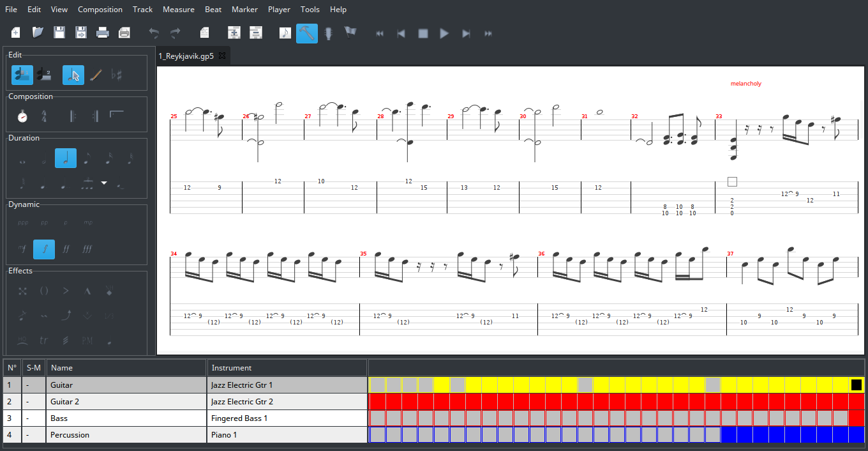Click the Open File folder icon
868x451 pixels.
coord(38,33)
